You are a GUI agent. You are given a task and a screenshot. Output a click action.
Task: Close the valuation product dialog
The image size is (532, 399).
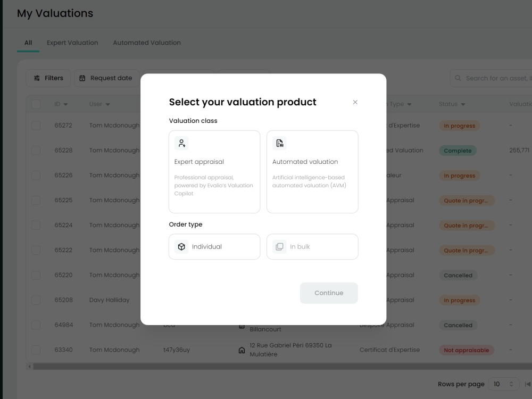pos(355,102)
